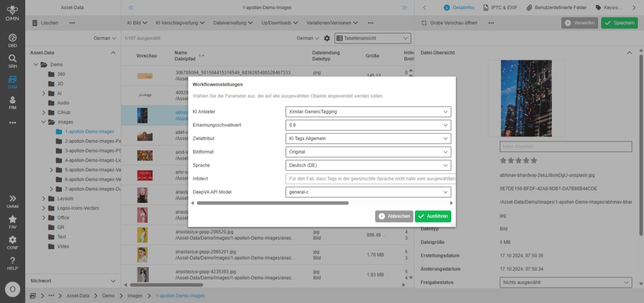The height and width of the screenshot is (303, 644).
Task: Open the Dateiverwaltung menu
Action: pos(233,23)
